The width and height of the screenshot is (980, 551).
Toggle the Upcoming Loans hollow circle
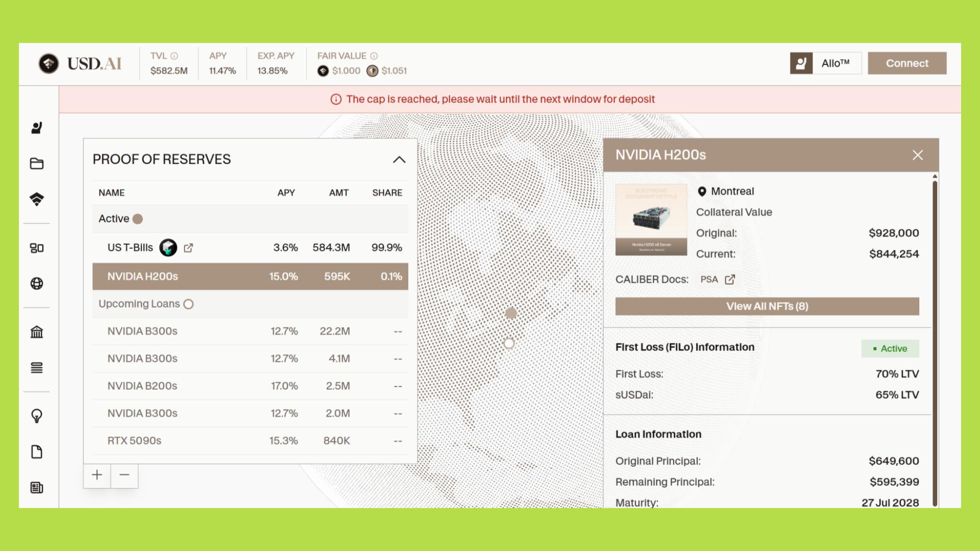click(x=188, y=304)
